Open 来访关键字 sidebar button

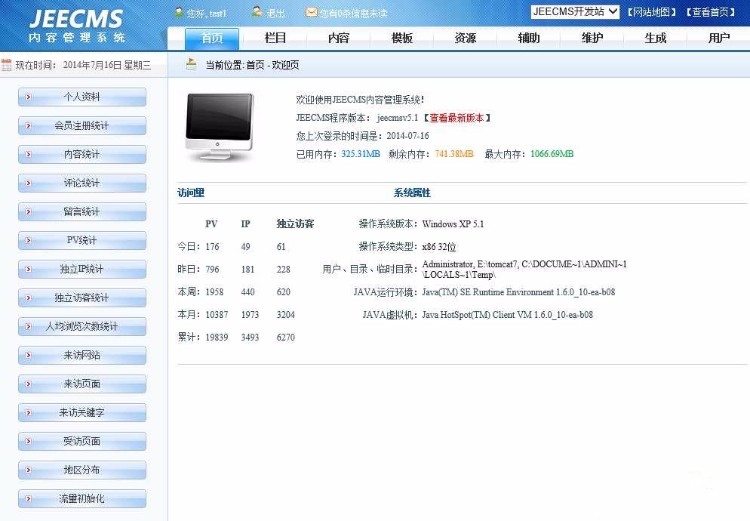(x=82, y=413)
